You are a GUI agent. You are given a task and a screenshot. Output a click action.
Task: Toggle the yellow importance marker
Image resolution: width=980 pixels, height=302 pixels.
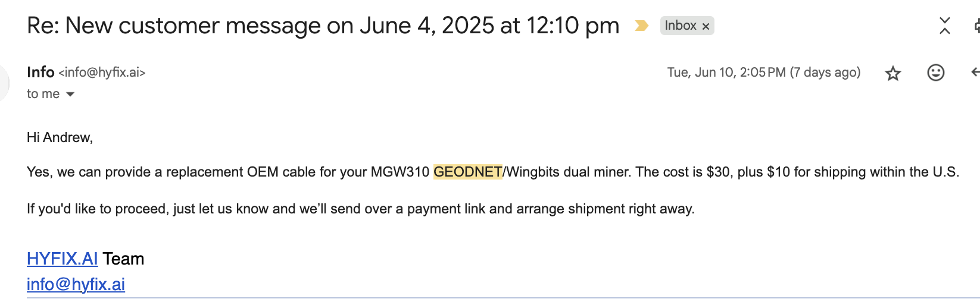point(641,26)
